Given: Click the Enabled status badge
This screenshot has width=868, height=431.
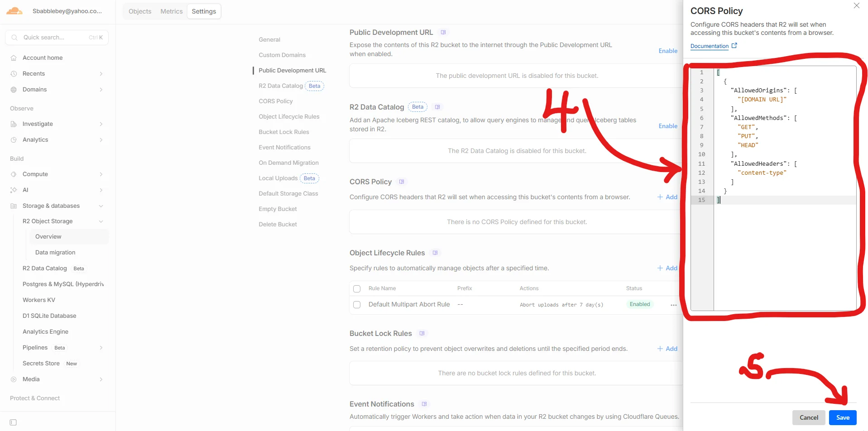Looking at the screenshot, I should (640, 304).
